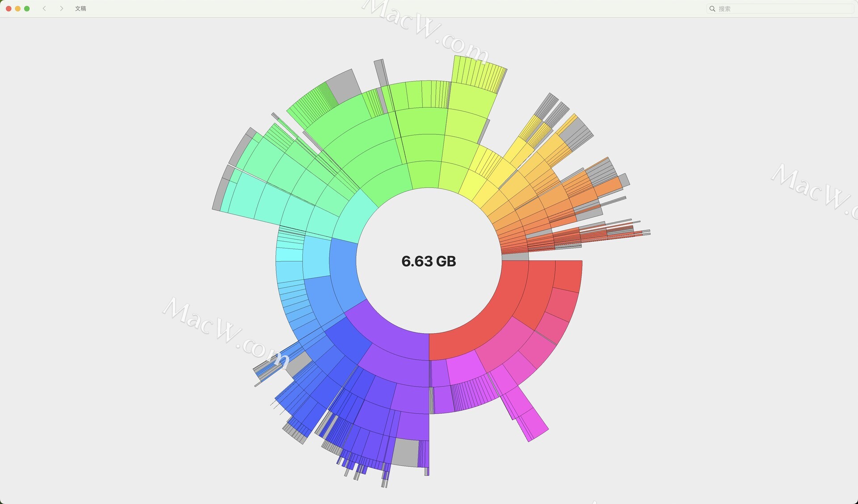
Task: Select the red outermost third-ring segment
Action: [x=568, y=275]
